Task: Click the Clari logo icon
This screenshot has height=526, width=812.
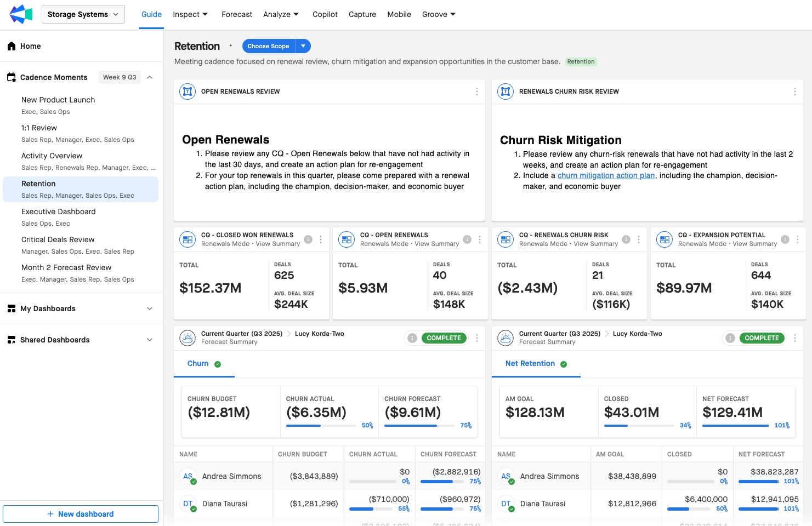Action: pyautogui.click(x=21, y=14)
